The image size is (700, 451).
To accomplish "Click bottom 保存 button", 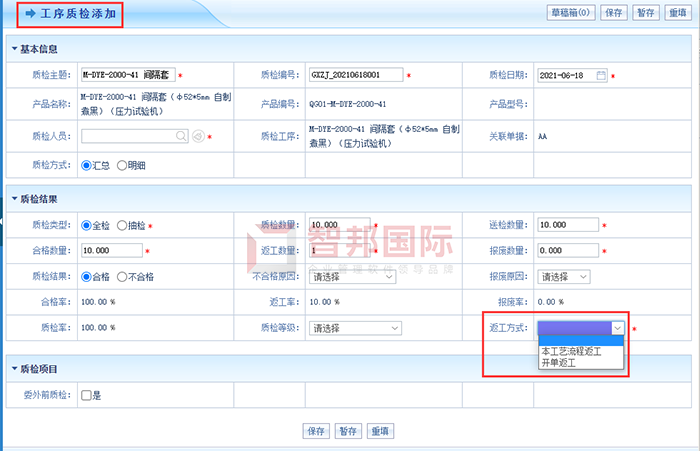I will click(x=316, y=431).
